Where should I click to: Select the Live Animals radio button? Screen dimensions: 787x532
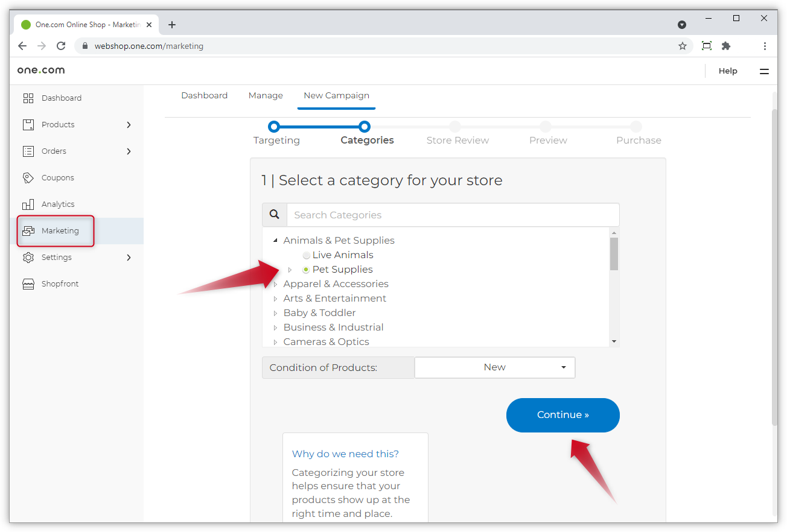pos(307,255)
